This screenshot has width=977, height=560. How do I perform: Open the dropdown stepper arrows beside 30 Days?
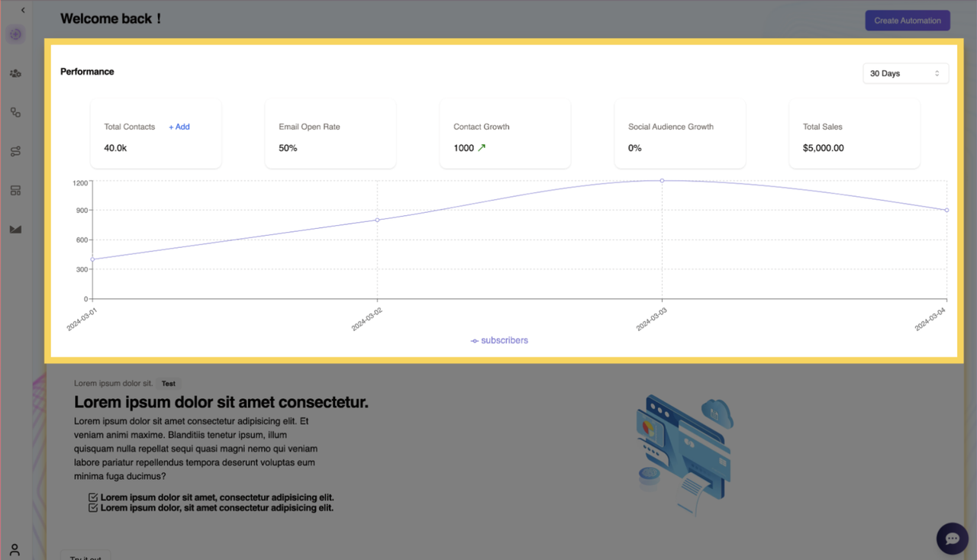pyautogui.click(x=938, y=73)
